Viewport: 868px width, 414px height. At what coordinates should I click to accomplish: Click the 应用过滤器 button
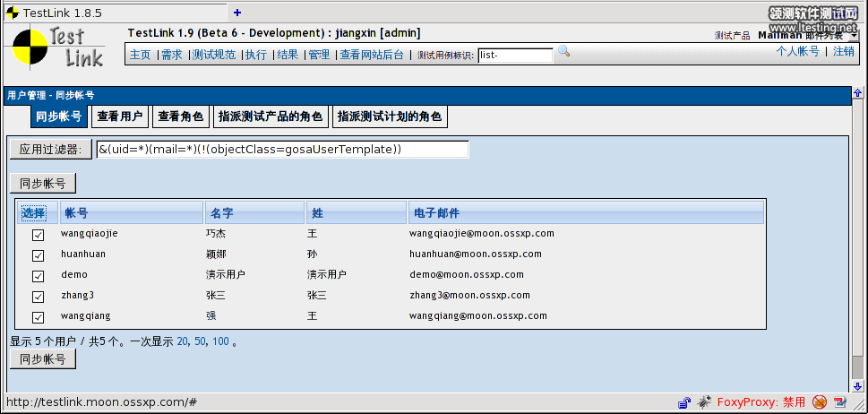pyautogui.click(x=51, y=149)
